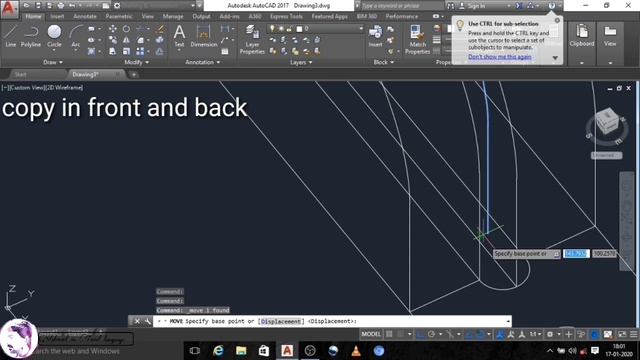Select the Line tool

click(x=11, y=36)
